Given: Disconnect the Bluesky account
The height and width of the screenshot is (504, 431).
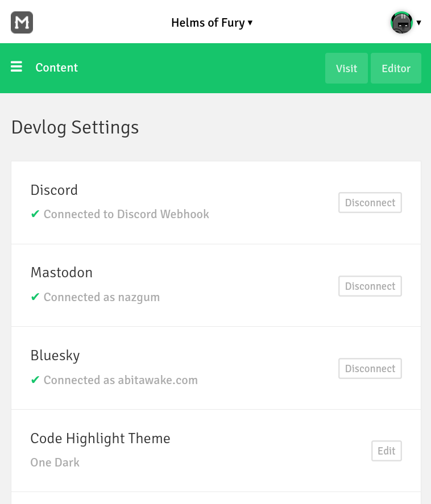Looking at the screenshot, I should [x=370, y=368].
